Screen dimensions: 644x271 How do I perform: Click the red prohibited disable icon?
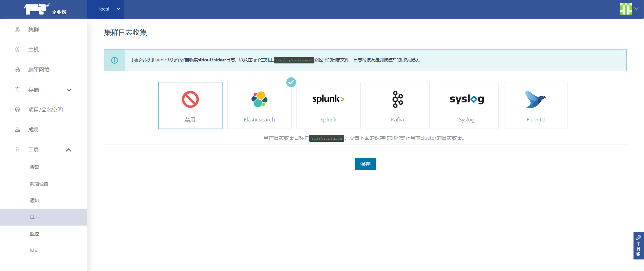click(x=190, y=99)
